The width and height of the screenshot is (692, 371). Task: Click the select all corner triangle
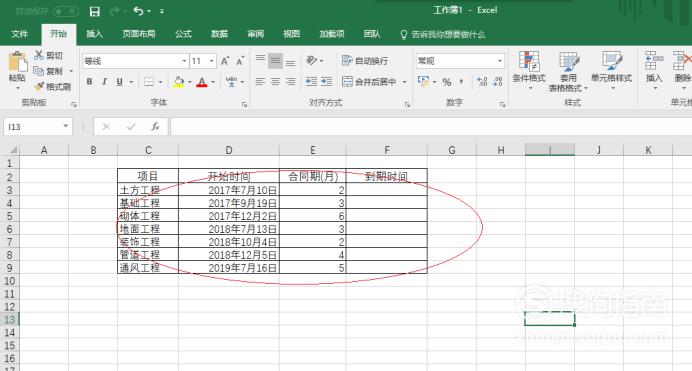point(13,150)
